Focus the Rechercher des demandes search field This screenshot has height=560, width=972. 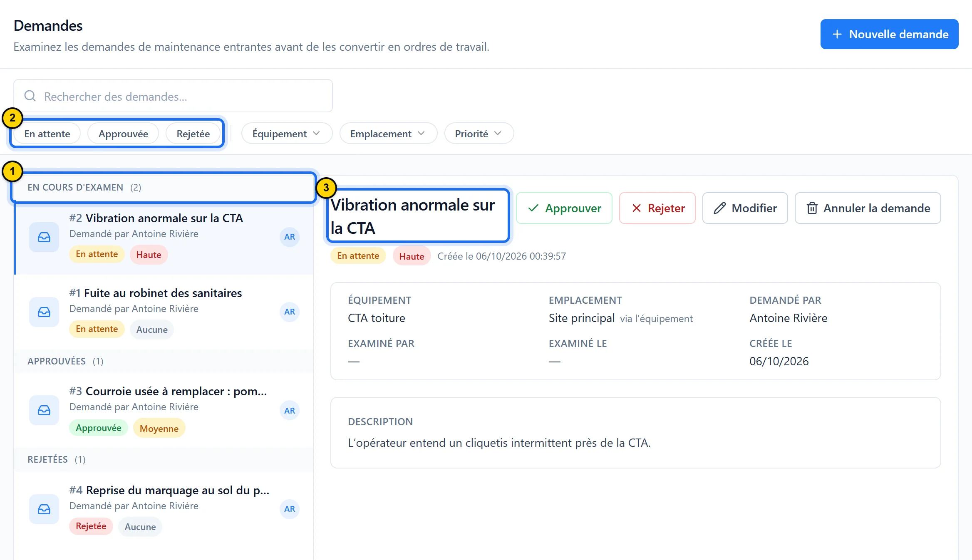(x=173, y=96)
